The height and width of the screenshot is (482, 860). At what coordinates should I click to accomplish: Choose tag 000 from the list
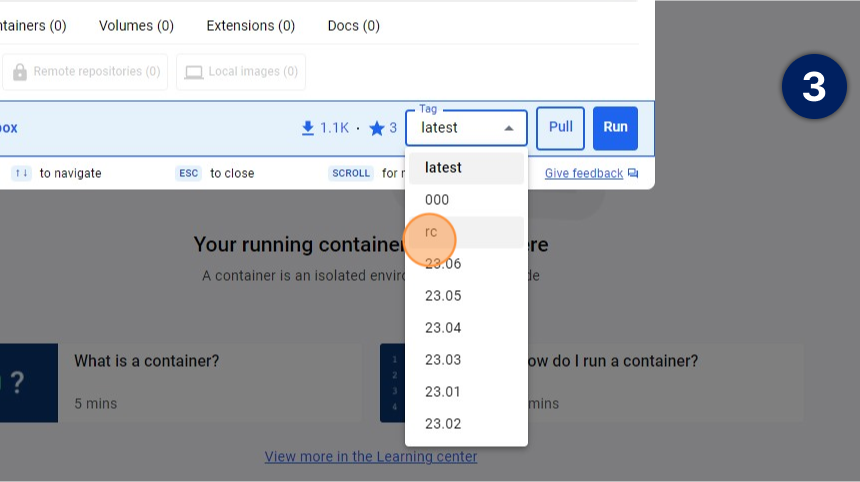point(437,200)
